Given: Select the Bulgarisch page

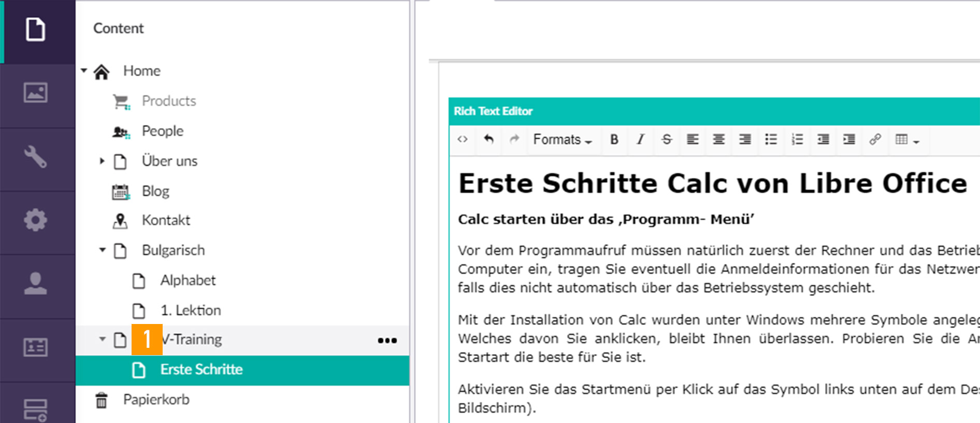Looking at the screenshot, I should pos(173,250).
